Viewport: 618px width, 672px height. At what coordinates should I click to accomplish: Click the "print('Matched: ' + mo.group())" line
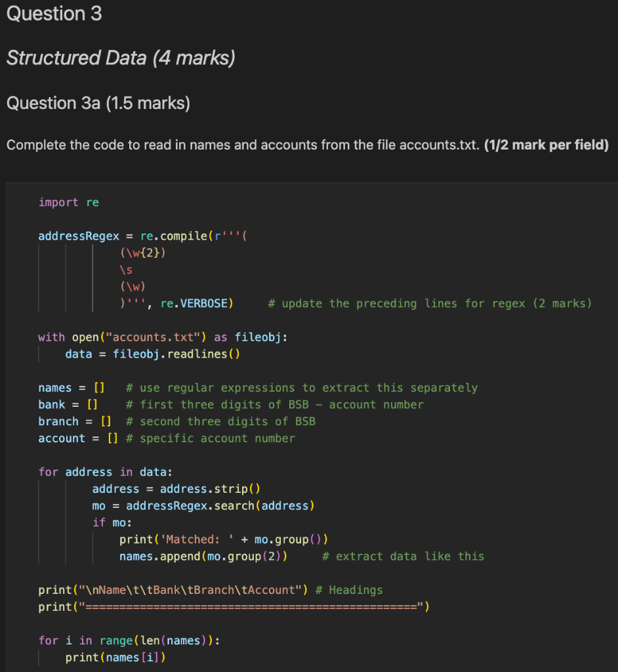coord(224,539)
